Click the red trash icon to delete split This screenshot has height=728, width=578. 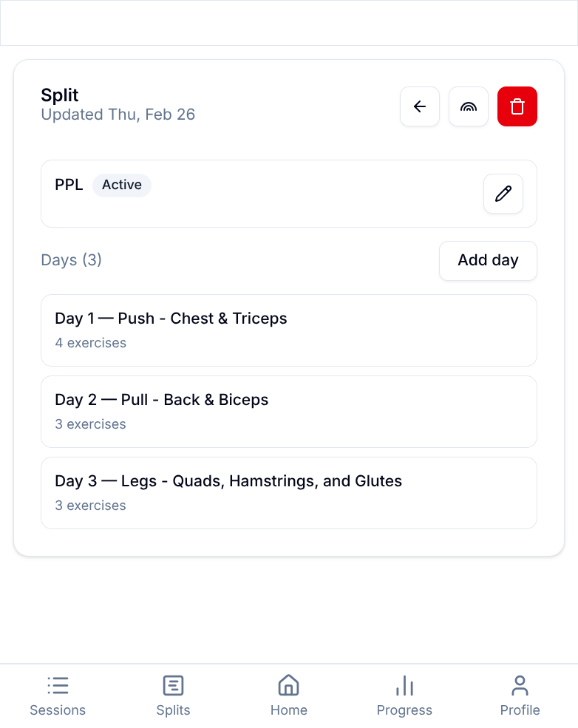click(x=517, y=106)
